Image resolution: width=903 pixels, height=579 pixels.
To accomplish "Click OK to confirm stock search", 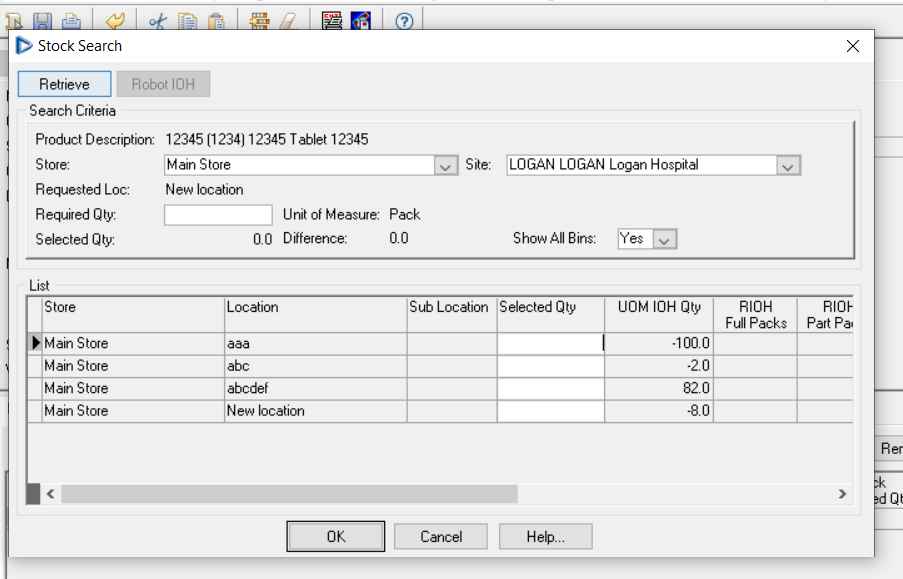I will click(x=335, y=537).
